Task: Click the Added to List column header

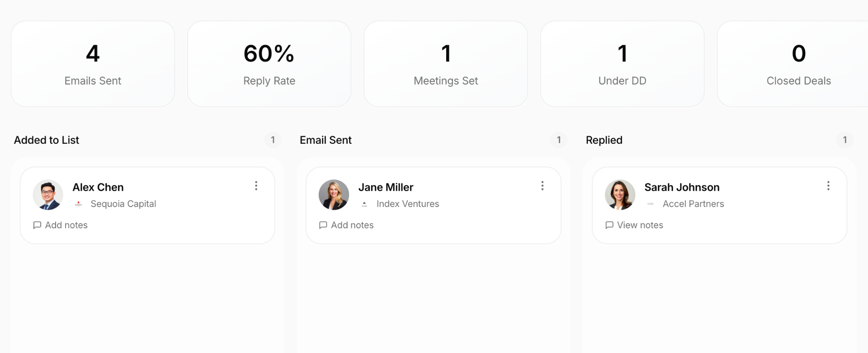Action: 47,140
